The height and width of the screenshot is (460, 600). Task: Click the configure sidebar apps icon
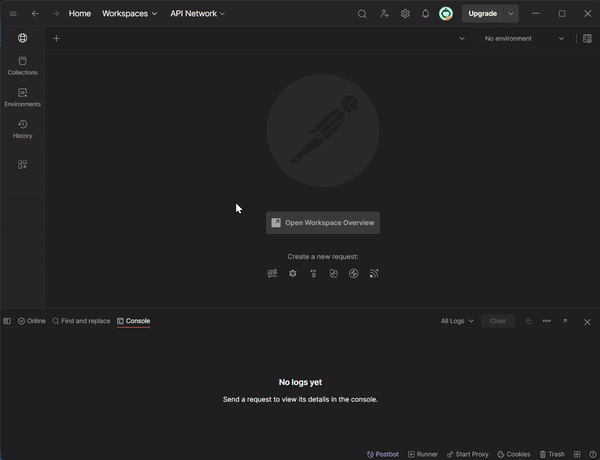23,165
